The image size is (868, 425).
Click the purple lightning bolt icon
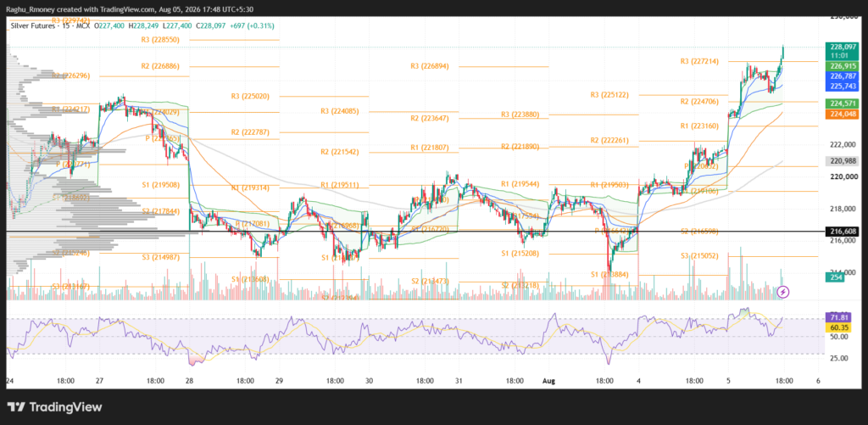pyautogui.click(x=783, y=292)
